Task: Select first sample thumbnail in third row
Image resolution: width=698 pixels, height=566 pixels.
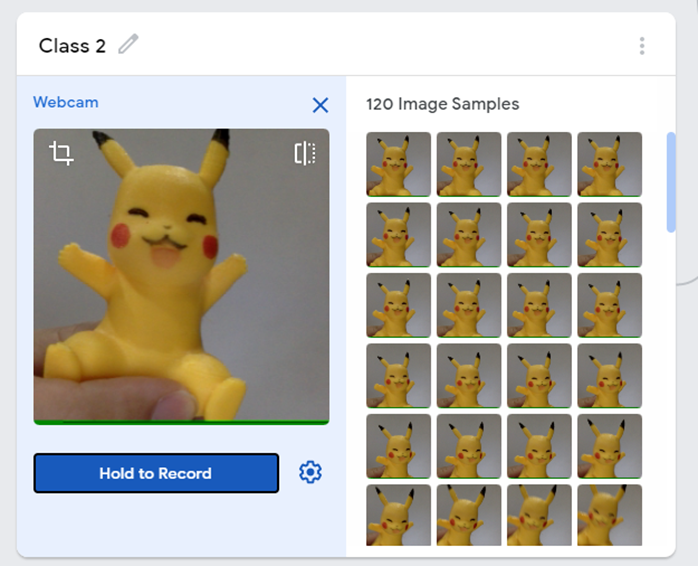Action: [x=398, y=305]
